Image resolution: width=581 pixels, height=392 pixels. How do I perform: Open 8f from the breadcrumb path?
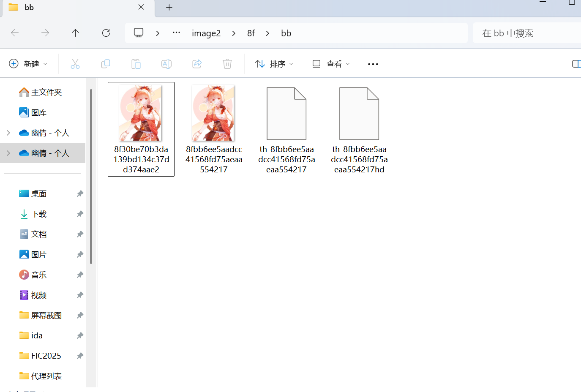[251, 33]
